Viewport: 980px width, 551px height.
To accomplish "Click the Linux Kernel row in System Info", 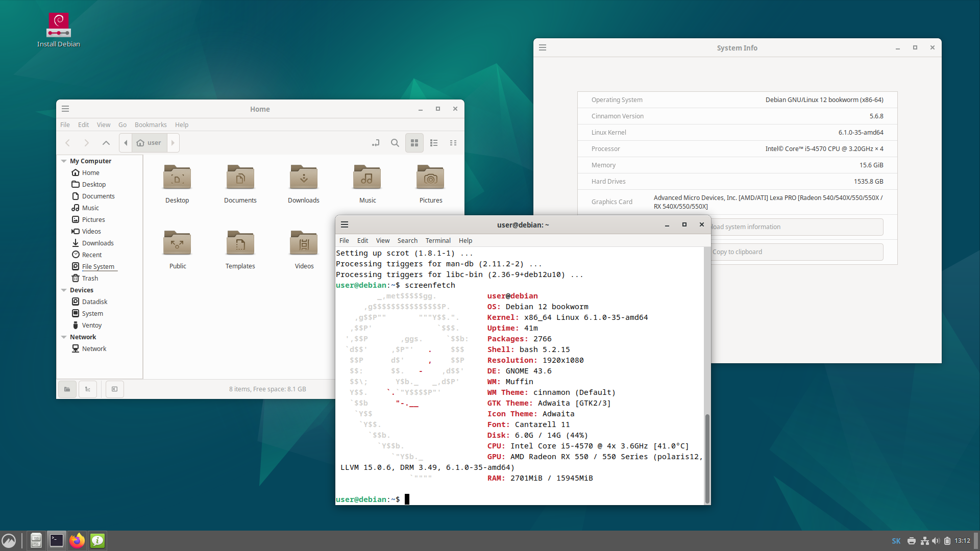I will coord(737,133).
